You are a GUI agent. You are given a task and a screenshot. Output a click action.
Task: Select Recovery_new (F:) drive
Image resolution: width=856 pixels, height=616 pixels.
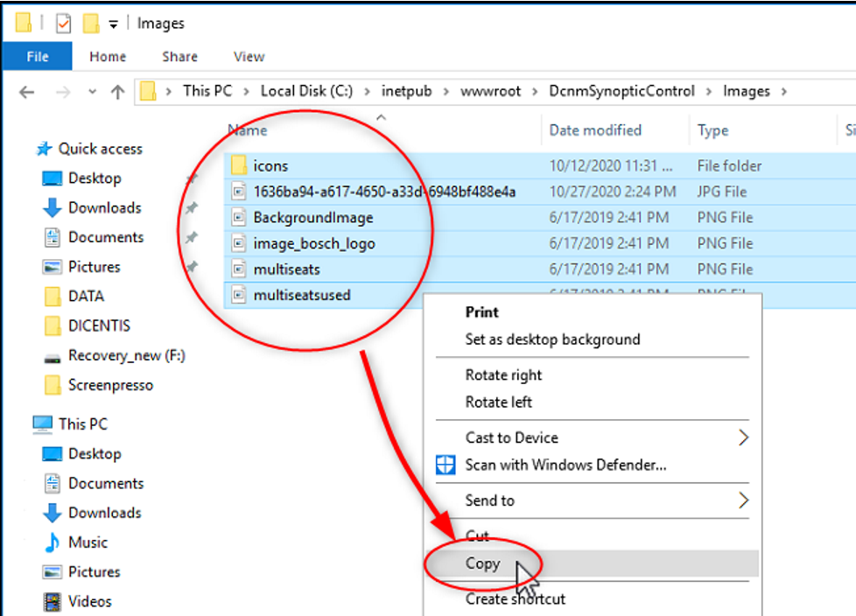point(126,355)
